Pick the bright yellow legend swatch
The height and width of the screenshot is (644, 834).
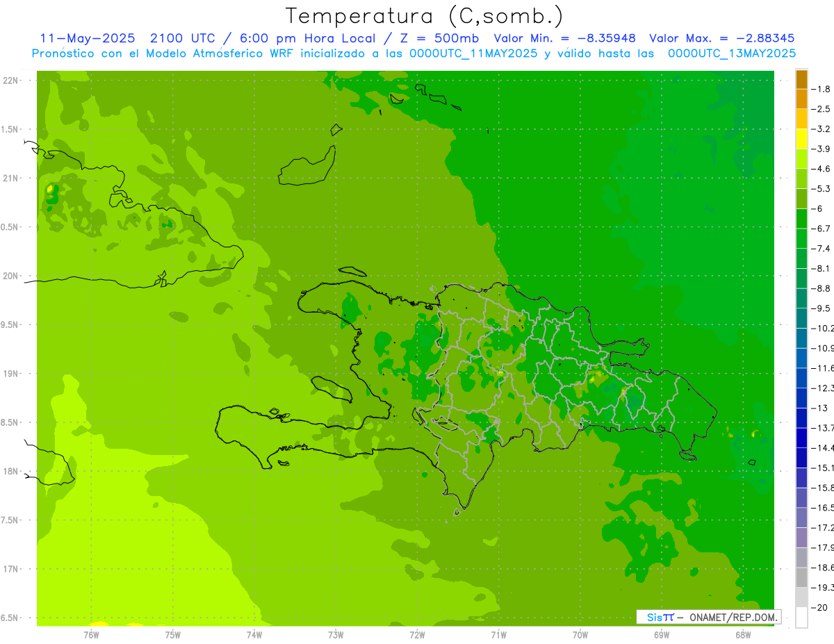(801, 139)
